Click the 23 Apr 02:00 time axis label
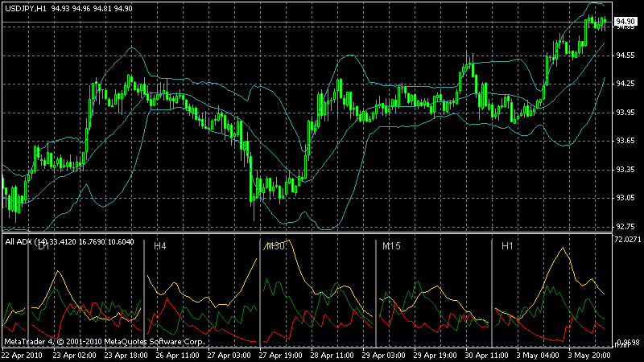 click(x=74, y=356)
